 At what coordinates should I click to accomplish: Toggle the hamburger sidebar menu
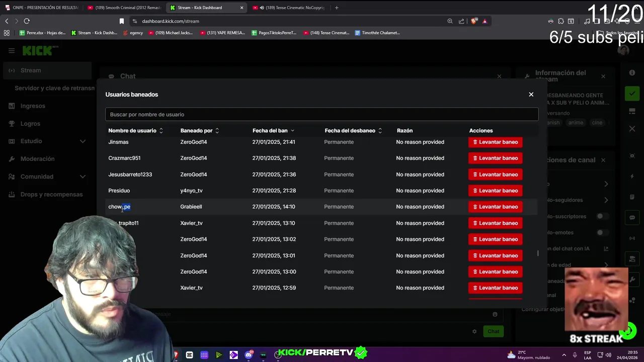[12, 51]
